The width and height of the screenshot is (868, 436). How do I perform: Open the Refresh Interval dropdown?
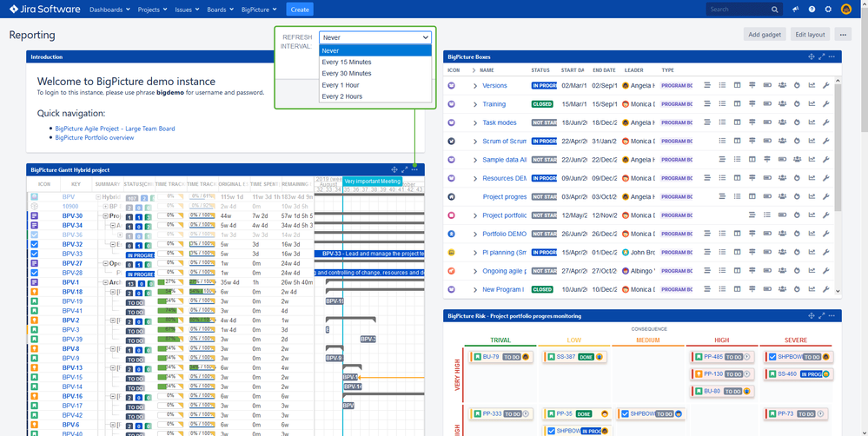[375, 37]
